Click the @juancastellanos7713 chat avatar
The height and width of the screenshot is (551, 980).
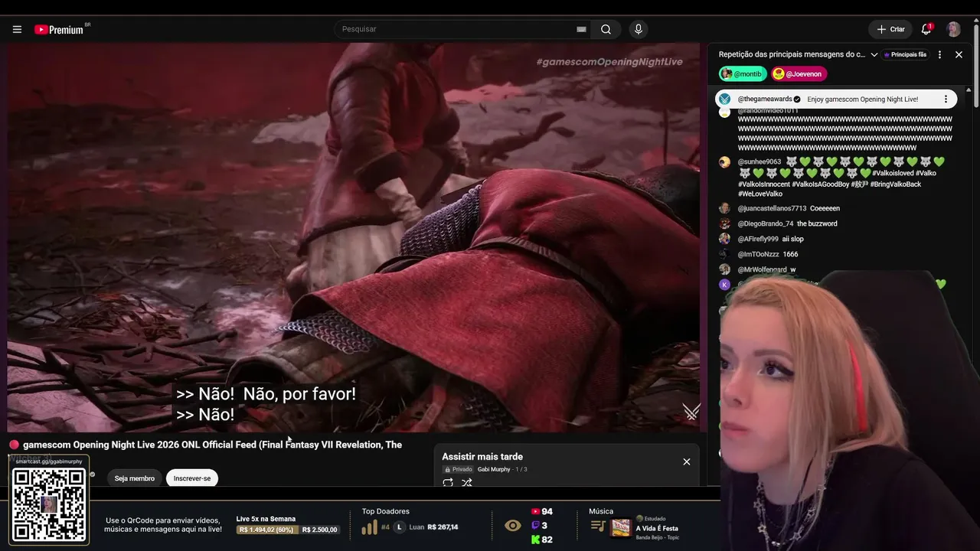click(x=724, y=208)
